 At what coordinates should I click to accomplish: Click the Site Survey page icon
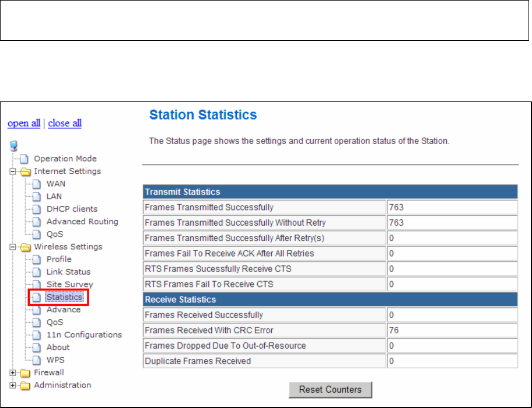click(36, 284)
